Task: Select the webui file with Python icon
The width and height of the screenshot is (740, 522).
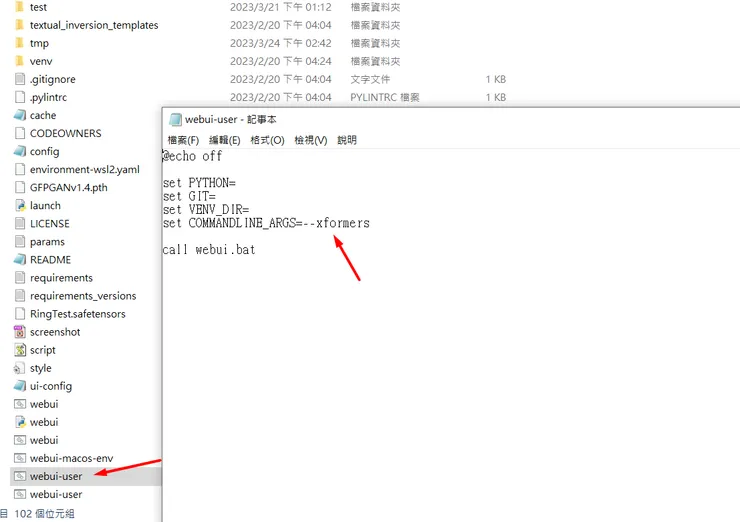Action: click(20, 422)
